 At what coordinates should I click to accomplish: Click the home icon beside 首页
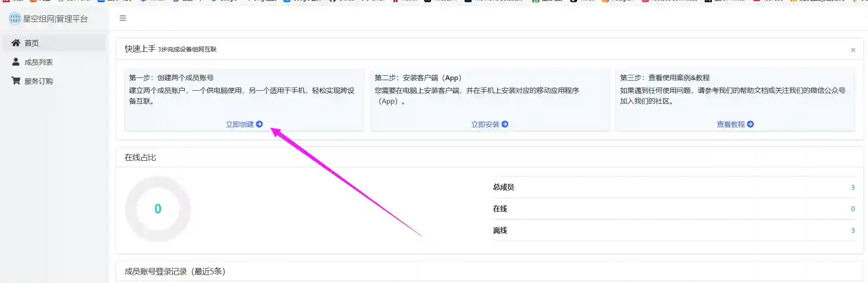pos(16,43)
